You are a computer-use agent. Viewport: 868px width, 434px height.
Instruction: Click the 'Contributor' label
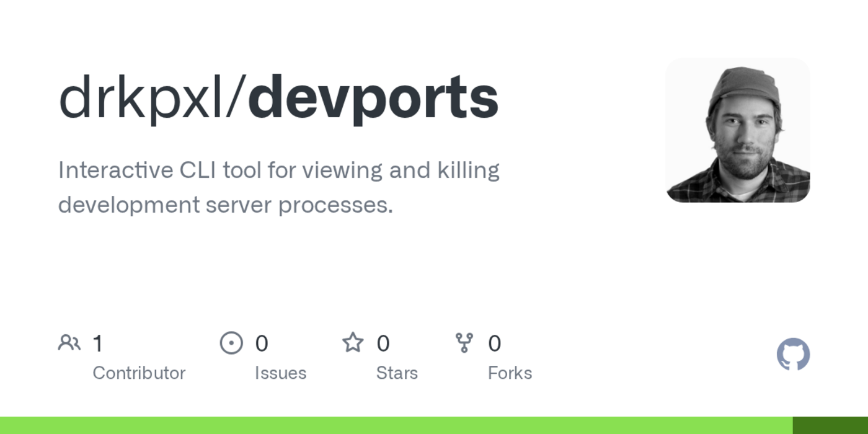tap(139, 373)
